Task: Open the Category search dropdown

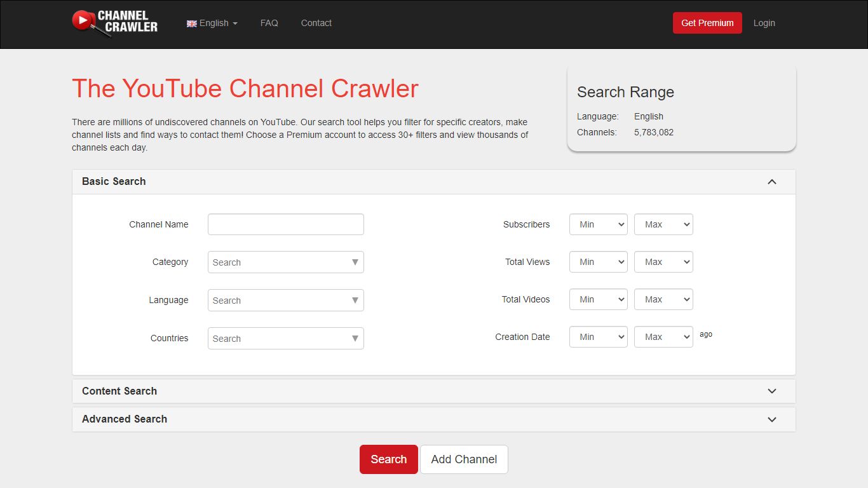Action: pos(286,262)
